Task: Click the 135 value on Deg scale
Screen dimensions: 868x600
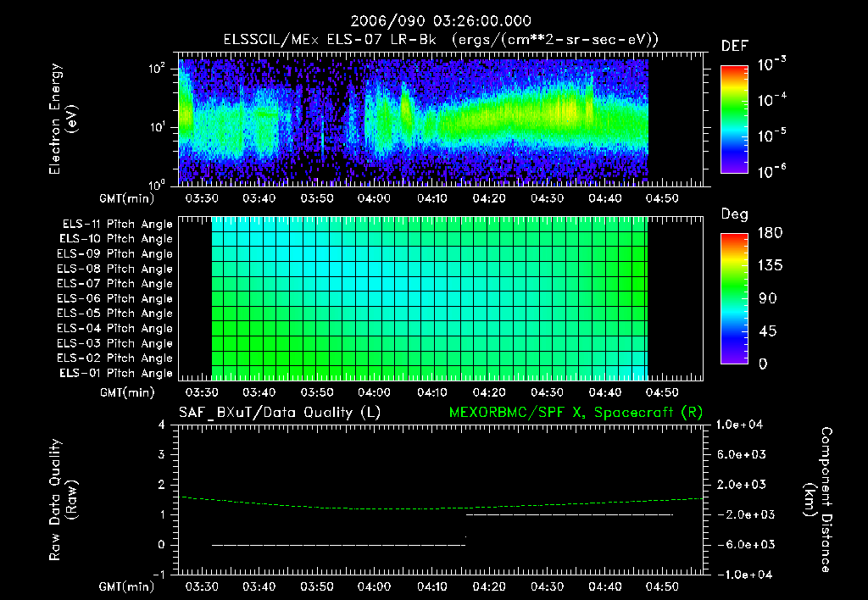Action: click(770, 266)
